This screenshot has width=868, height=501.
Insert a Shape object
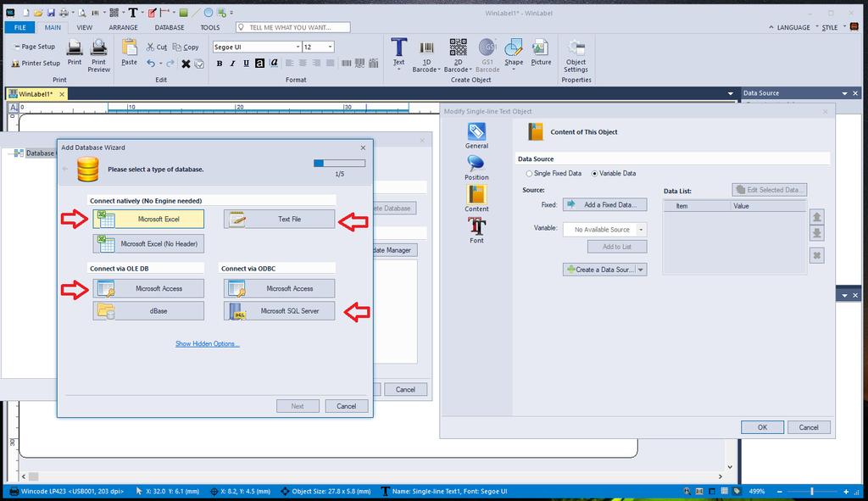(x=514, y=53)
